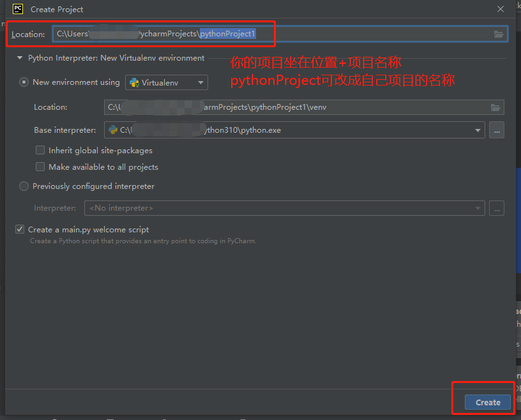Select New environment using radio button
This screenshot has width=521, height=420.
click(x=24, y=82)
